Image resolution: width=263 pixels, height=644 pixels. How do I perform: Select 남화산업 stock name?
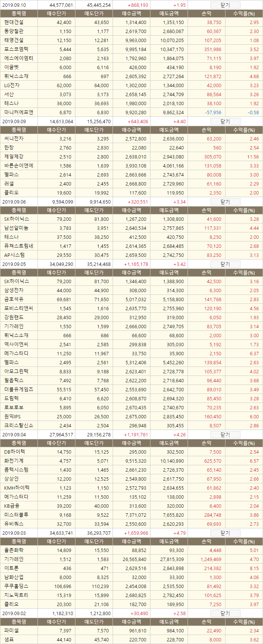[14, 577]
